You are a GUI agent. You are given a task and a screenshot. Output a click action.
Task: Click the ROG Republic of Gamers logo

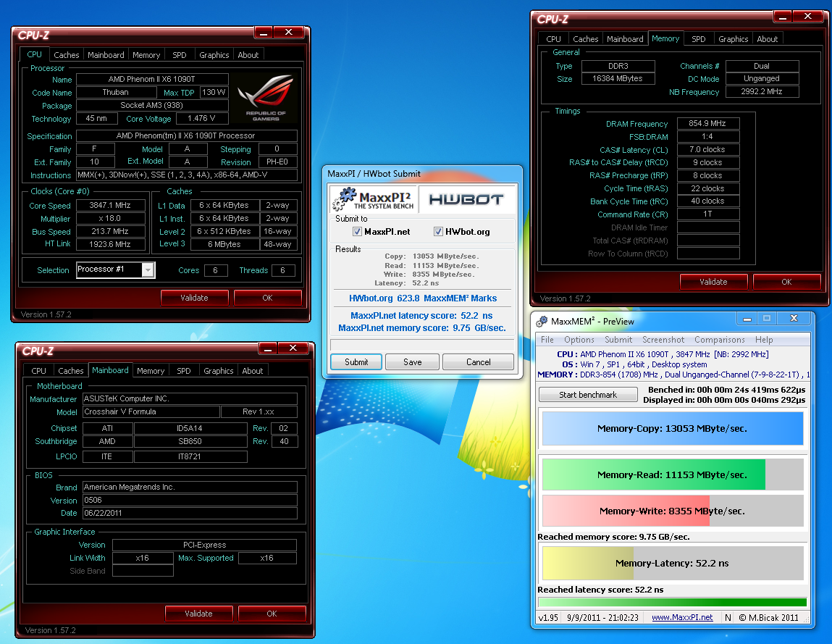[265, 99]
